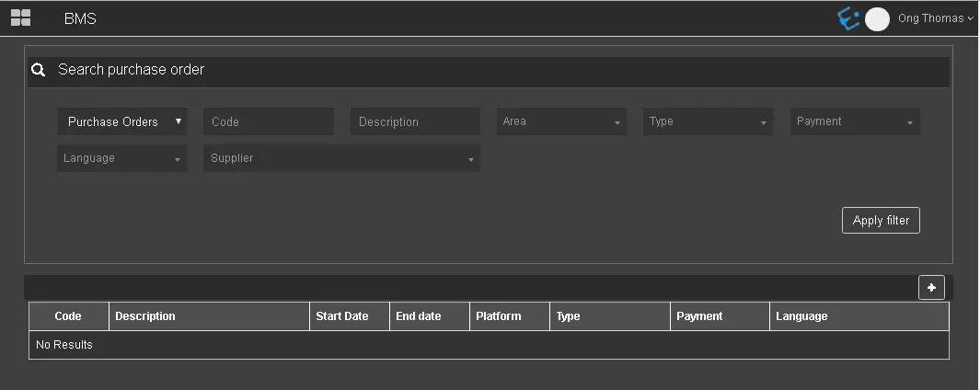Open the Supplier filter dropdown

pyautogui.click(x=341, y=158)
